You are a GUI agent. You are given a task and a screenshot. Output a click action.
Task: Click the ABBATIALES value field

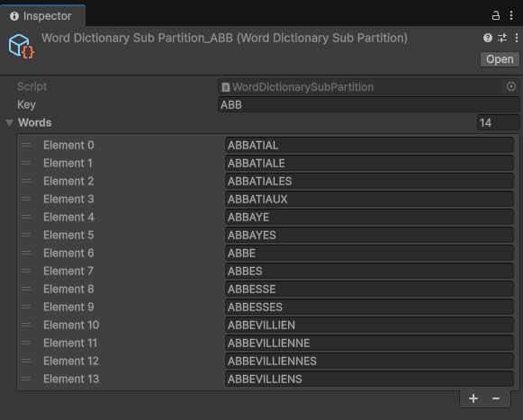pyautogui.click(x=369, y=181)
